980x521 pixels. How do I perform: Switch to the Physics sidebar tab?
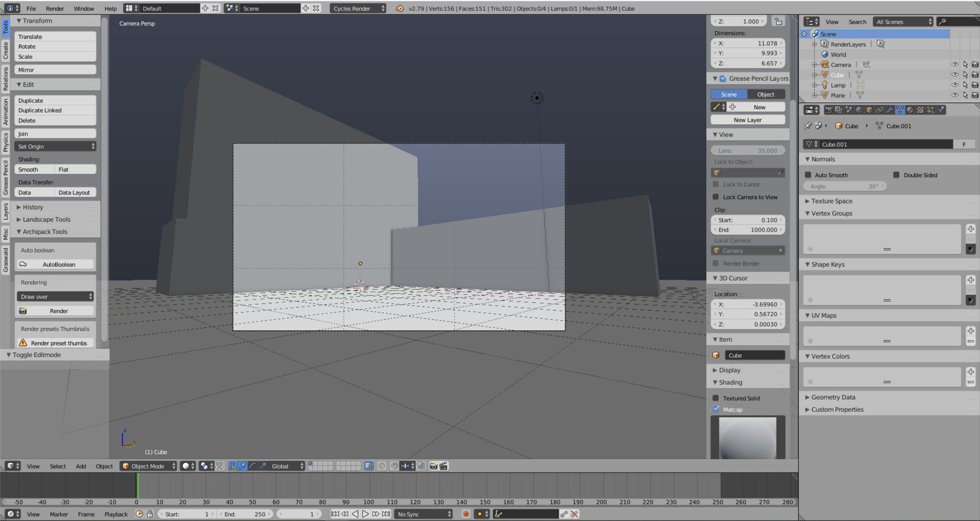click(x=6, y=142)
